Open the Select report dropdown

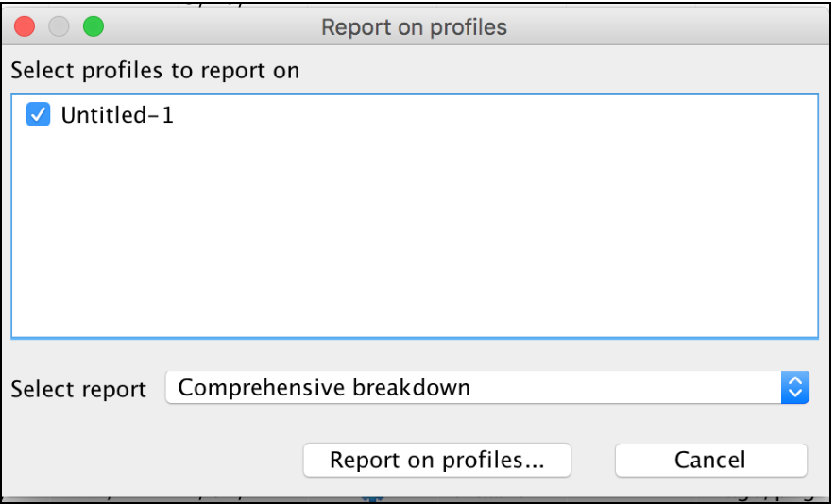tap(486, 387)
